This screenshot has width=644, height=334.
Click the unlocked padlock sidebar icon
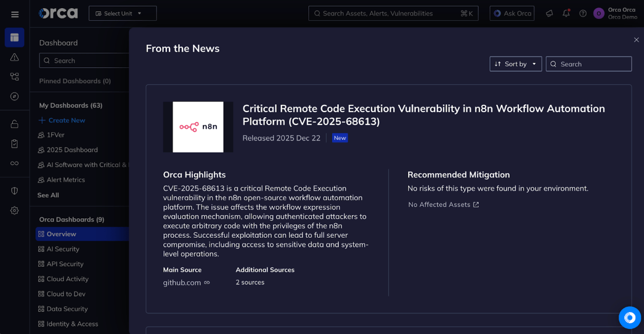click(x=15, y=124)
